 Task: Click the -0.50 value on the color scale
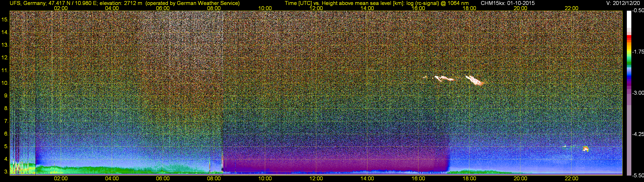(638, 10)
